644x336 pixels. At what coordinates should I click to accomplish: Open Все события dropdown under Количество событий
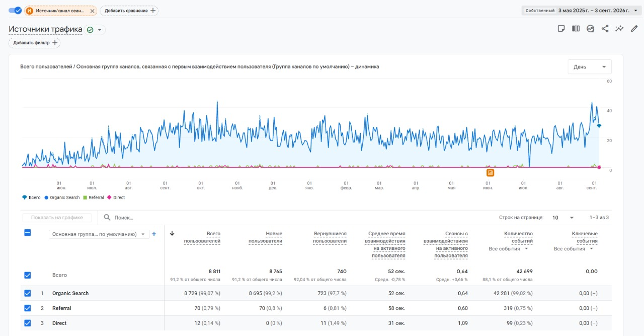point(509,249)
